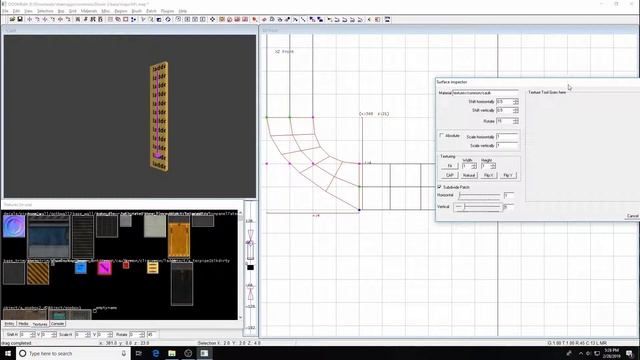
Task: Click the flip Y-axis toolbar icon
Action: pyautogui.click(x=45, y=19)
